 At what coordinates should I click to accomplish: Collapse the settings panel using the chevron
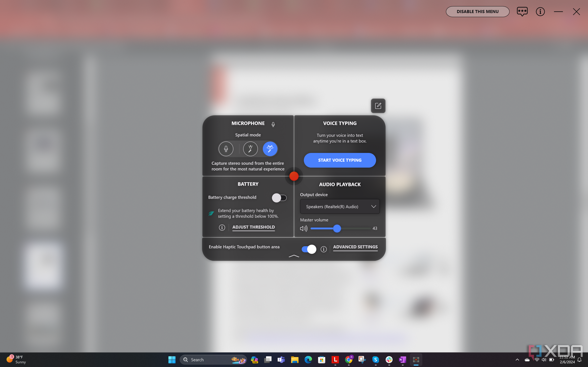pos(294,256)
